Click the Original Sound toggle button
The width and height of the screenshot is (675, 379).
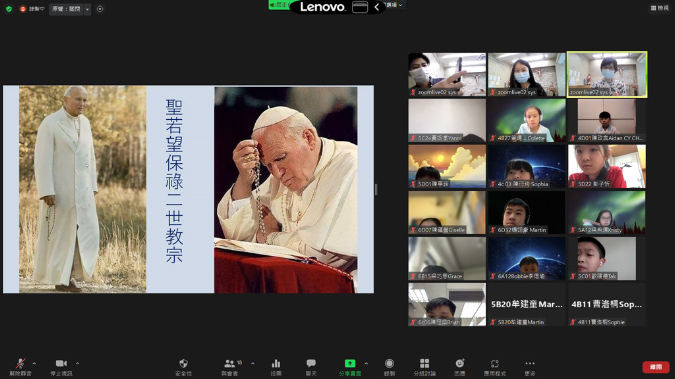pos(66,9)
